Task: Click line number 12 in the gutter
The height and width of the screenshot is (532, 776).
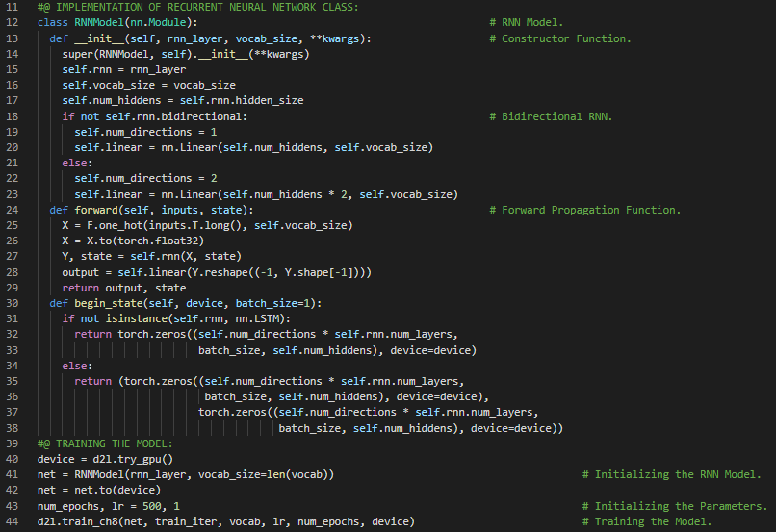Action: (13, 22)
